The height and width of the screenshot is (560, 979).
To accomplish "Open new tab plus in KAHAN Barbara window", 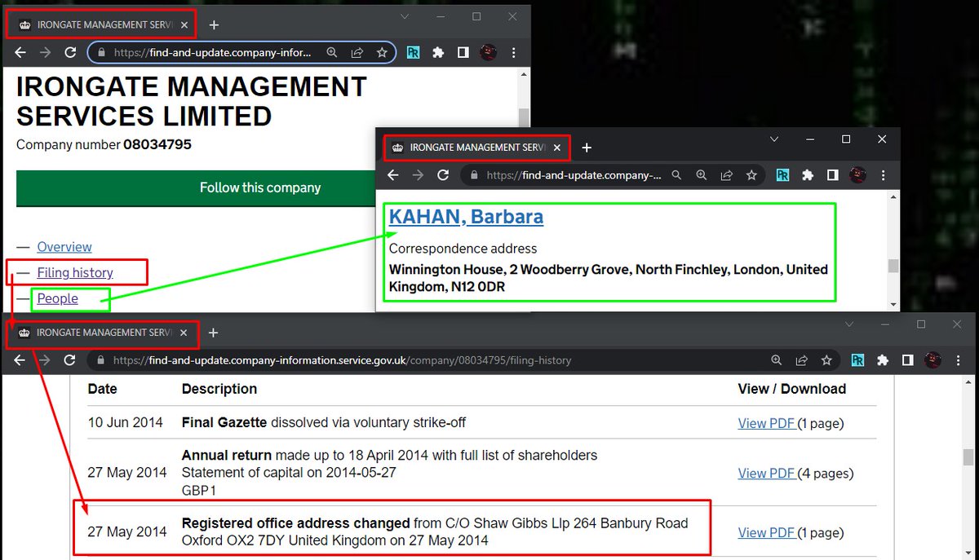I will (587, 148).
